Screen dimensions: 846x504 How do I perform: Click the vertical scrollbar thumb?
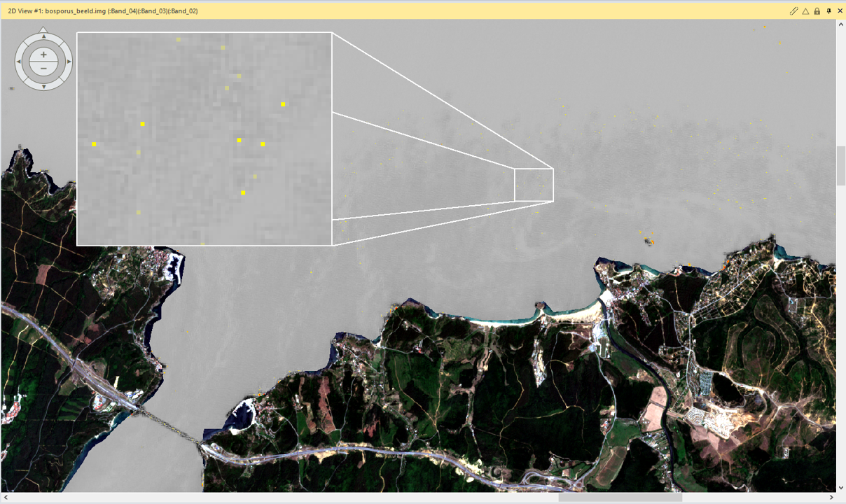[840, 166]
